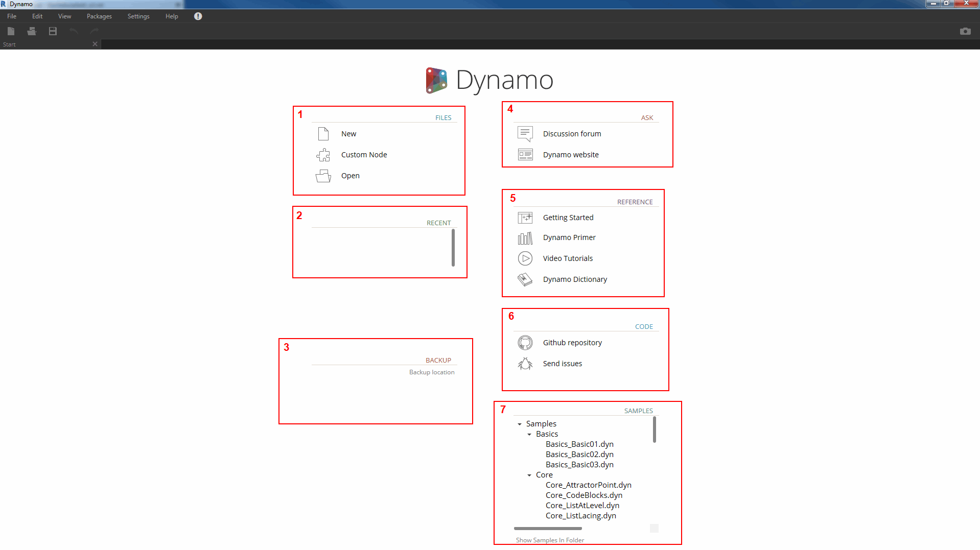Screen dimensions: 980x550
Task: Click the Custom Node puzzle icon
Action: [x=323, y=155]
